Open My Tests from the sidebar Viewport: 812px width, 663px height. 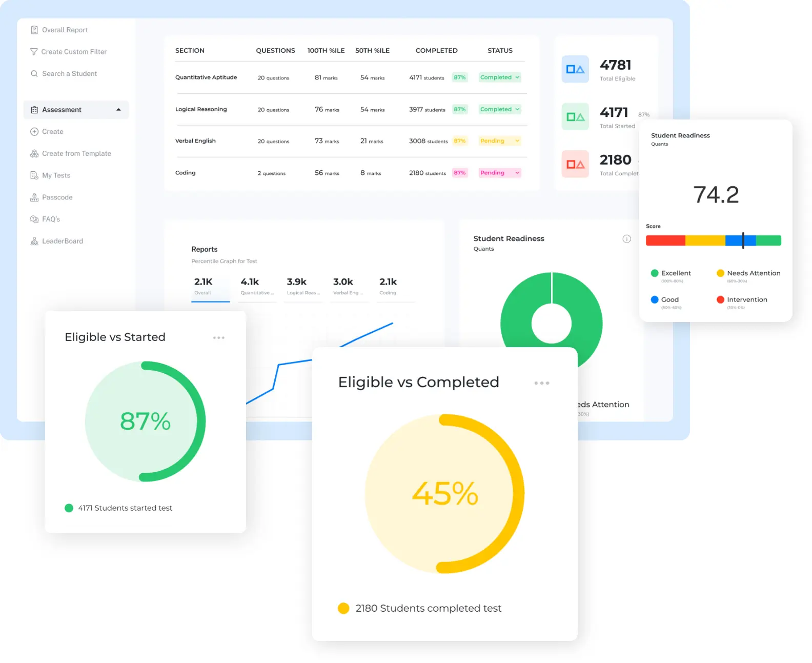click(56, 175)
